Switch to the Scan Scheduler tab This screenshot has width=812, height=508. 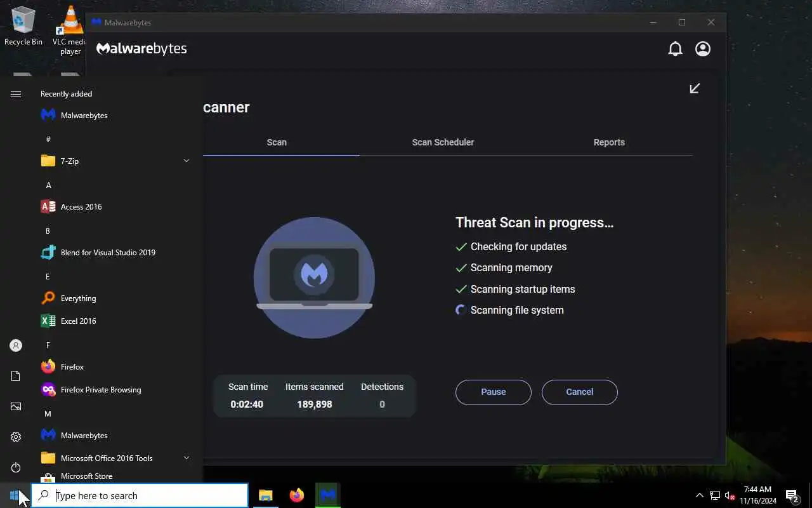[x=443, y=142]
